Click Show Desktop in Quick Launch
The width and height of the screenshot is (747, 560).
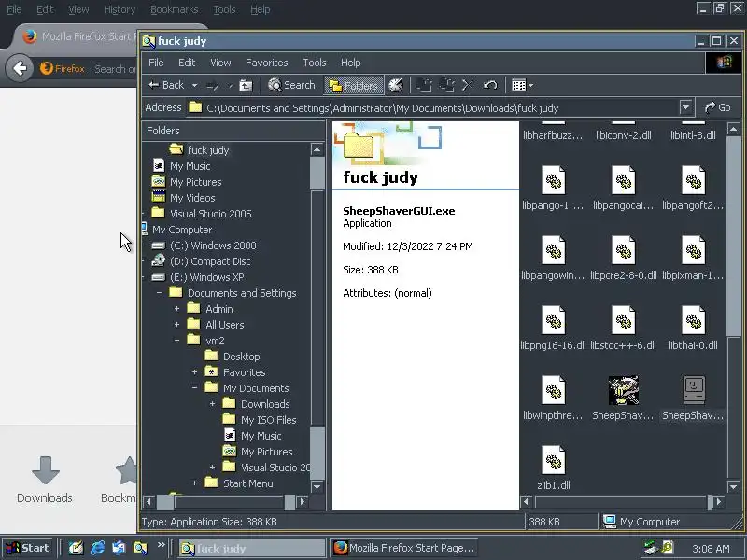pyautogui.click(x=77, y=548)
